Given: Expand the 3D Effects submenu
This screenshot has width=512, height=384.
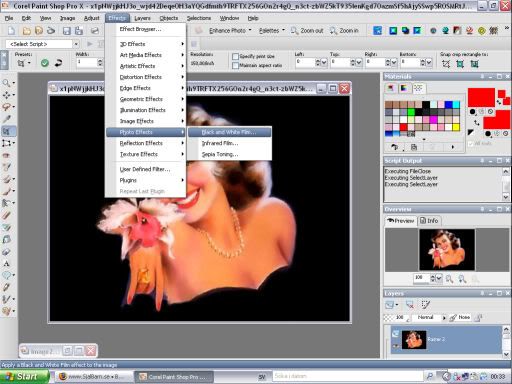Looking at the screenshot, I should tap(145, 44).
